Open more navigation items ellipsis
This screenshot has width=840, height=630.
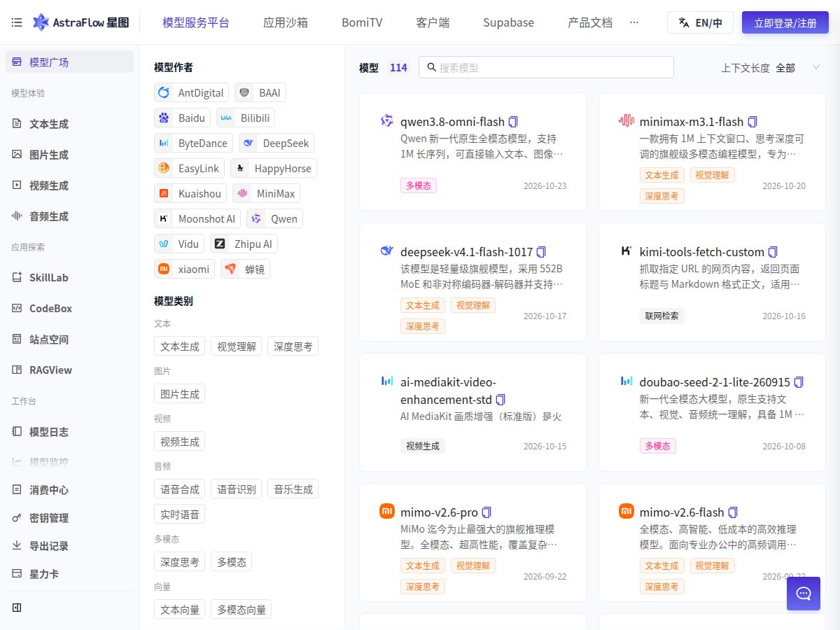pos(634,22)
